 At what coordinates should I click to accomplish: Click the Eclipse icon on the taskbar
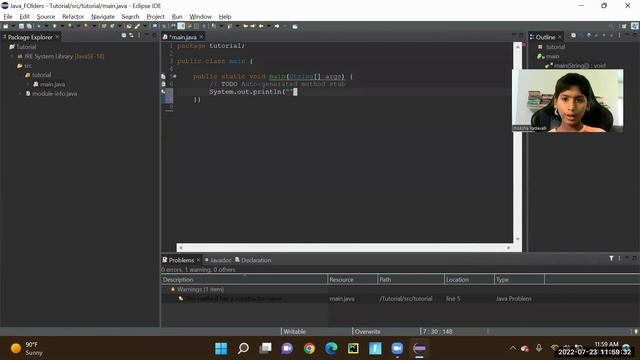[x=419, y=349]
